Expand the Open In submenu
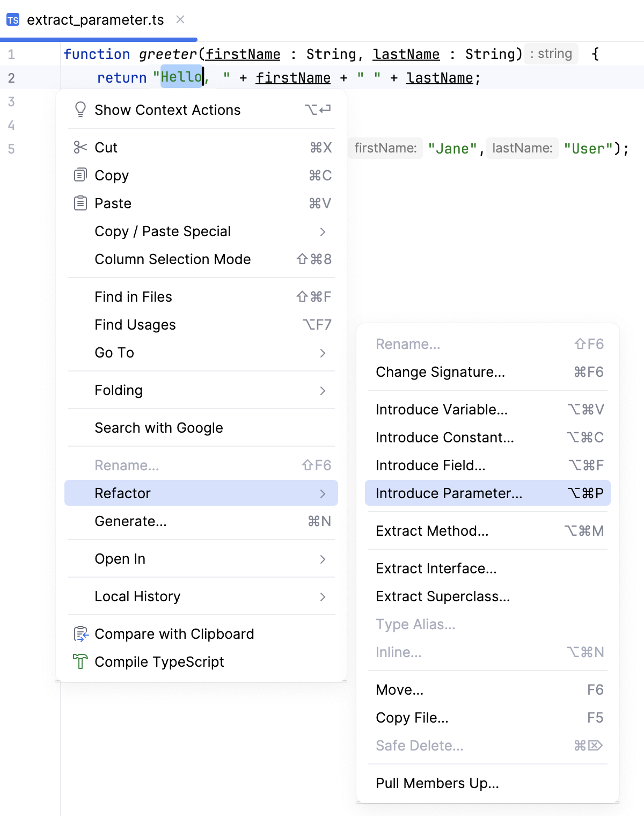 (323, 559)
